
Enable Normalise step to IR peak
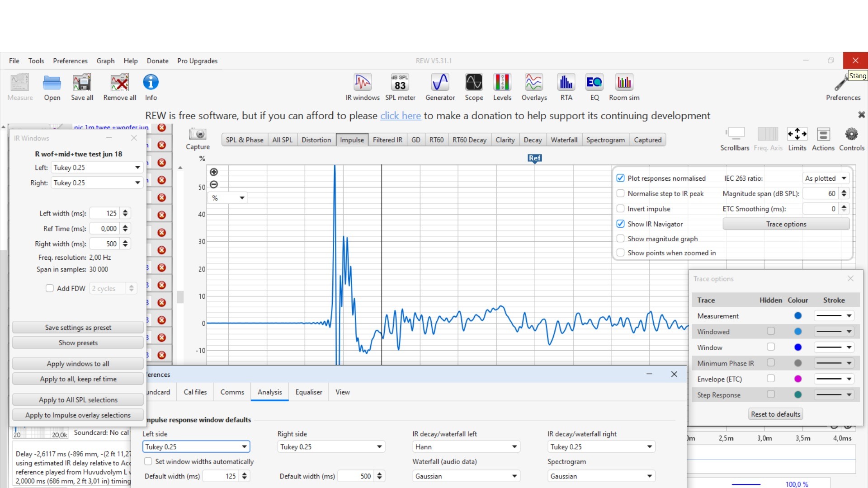pyautogui.click(x=621, y=193)
